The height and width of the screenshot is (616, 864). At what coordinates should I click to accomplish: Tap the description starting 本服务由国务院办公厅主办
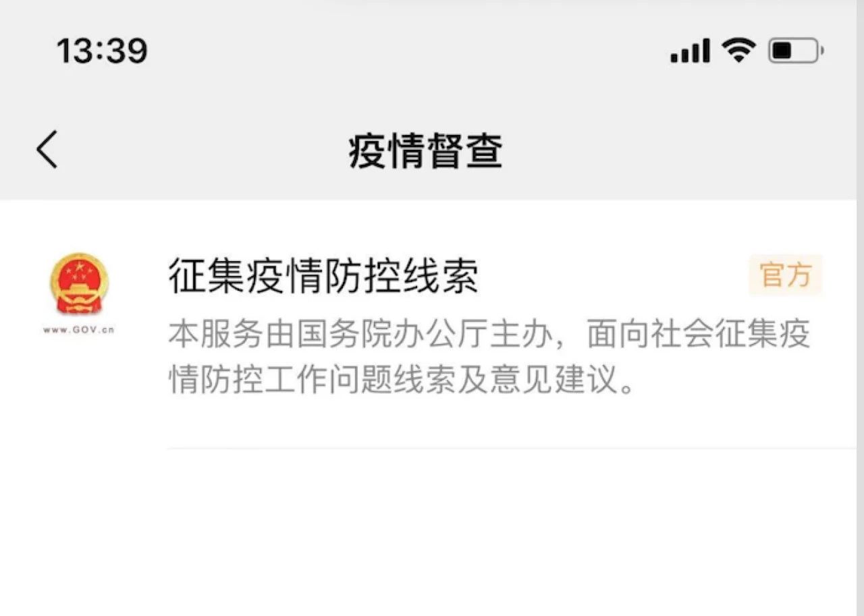(x=489, y=357)
